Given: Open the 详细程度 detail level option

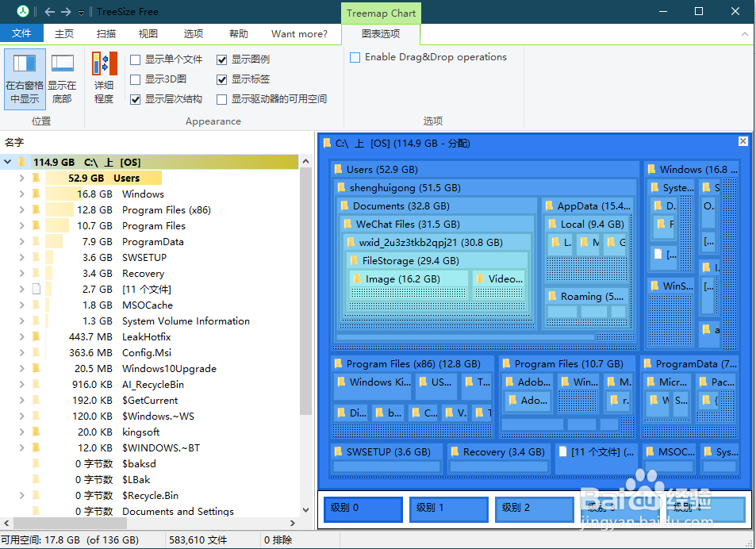Looking at the screenshot, I should point(104,78).
